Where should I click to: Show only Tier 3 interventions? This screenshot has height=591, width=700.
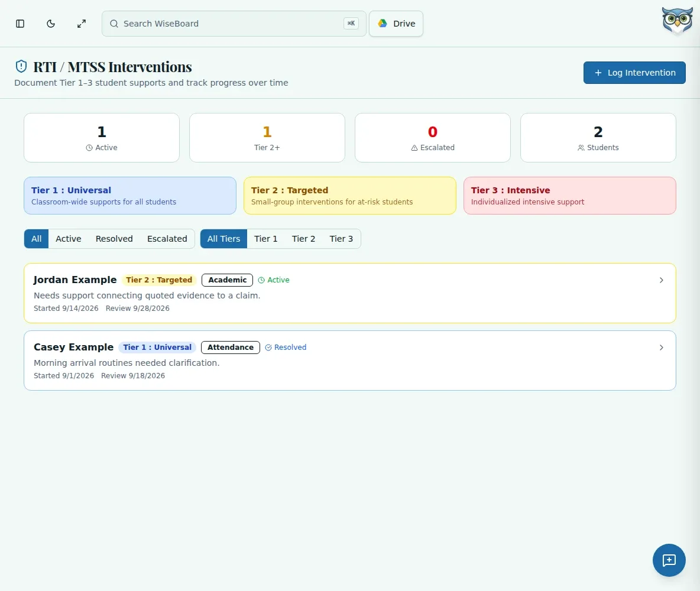click(341, 239)
